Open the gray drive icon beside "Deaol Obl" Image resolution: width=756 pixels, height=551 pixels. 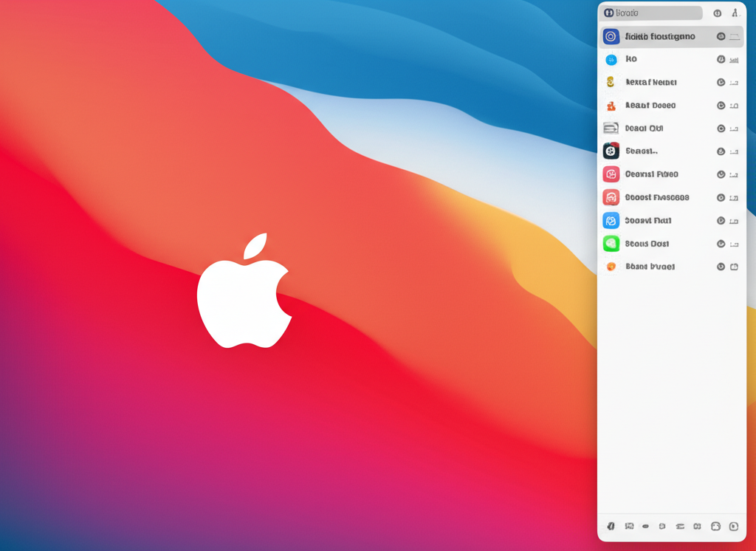coord(611,128)
